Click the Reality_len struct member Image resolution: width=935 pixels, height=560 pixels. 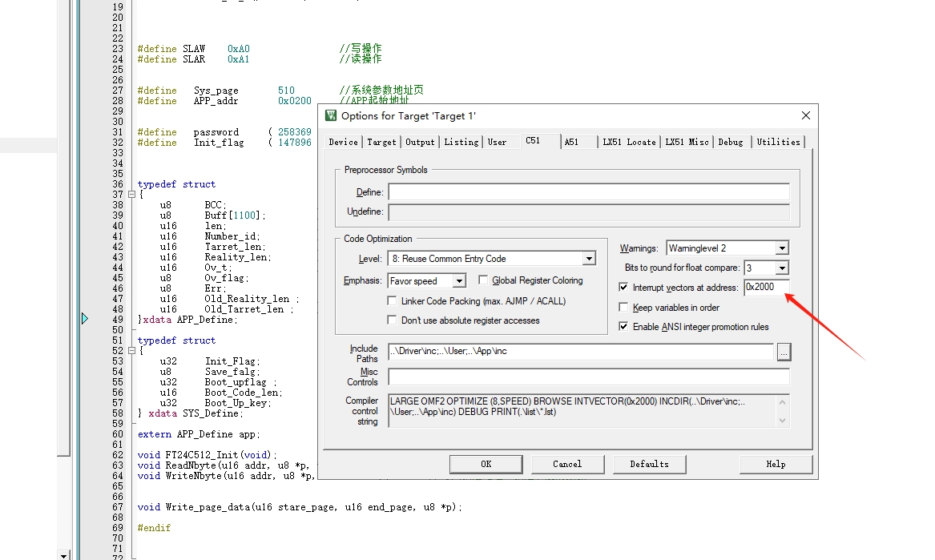pos(238,257)
